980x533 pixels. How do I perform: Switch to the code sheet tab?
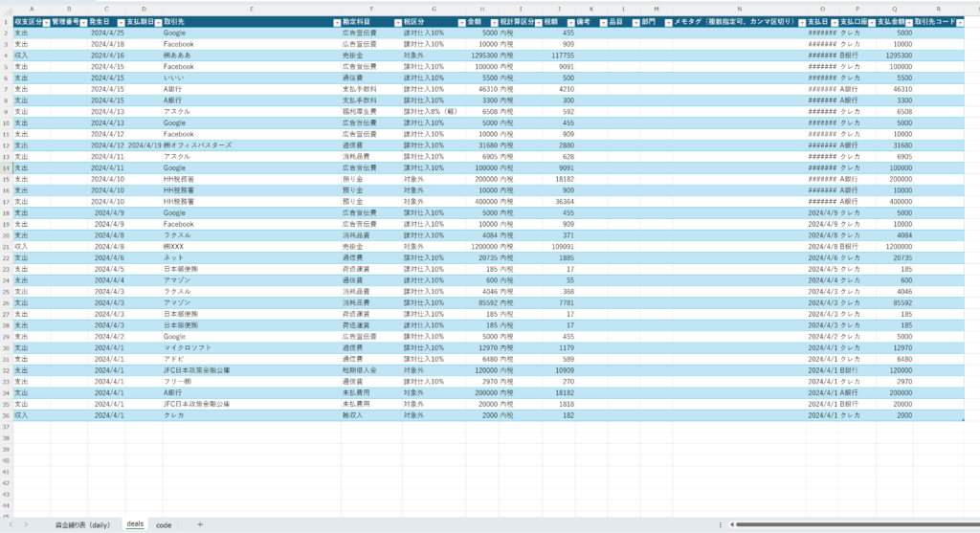(x=164, y=525)
